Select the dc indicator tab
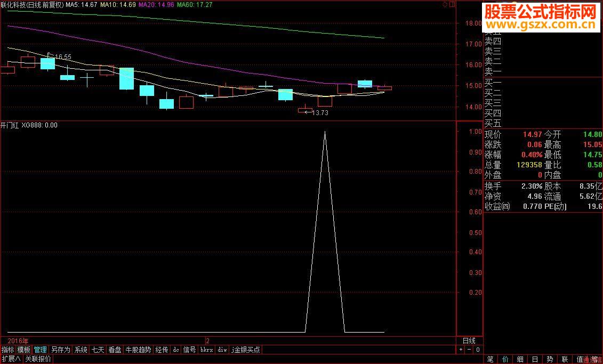 (176, 350)
